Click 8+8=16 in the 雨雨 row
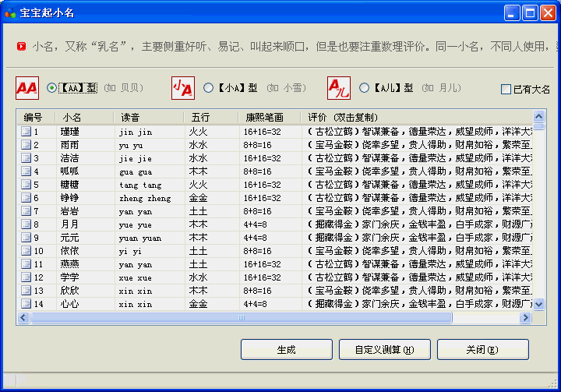The image size is (561, 392). pos(257,145)
